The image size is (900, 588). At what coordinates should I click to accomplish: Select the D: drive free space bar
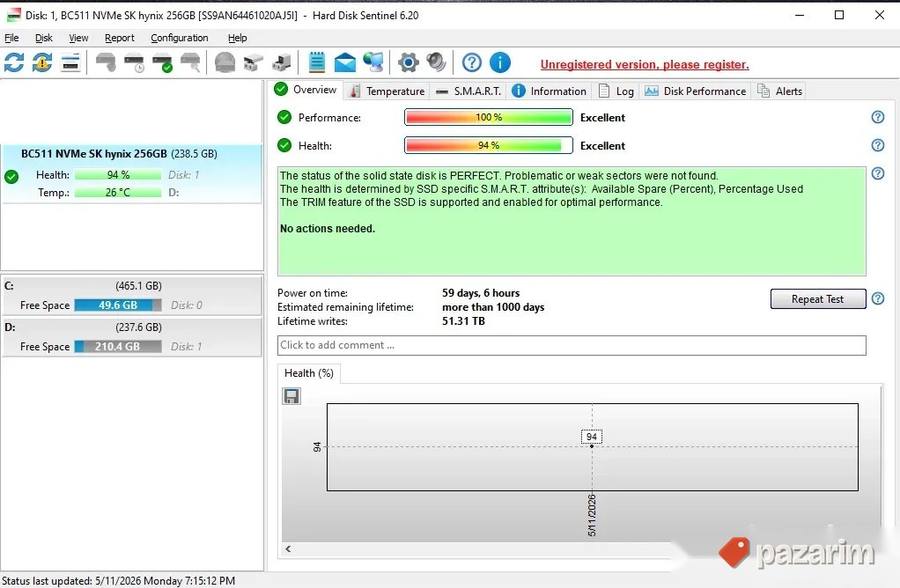click(x=118, y=346)
